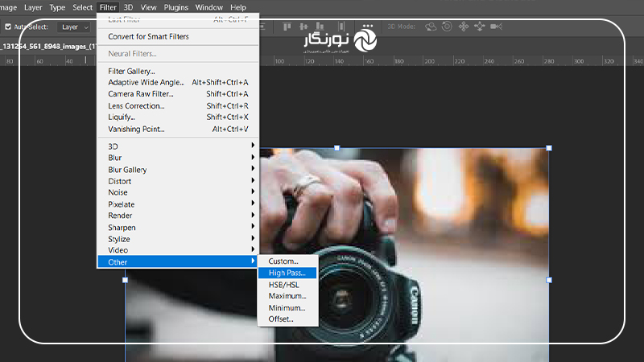The height and width of the screenshot is (362, 644).
Task: Click the distribute spacing icon in options bar
Action: tap(341, 27)
